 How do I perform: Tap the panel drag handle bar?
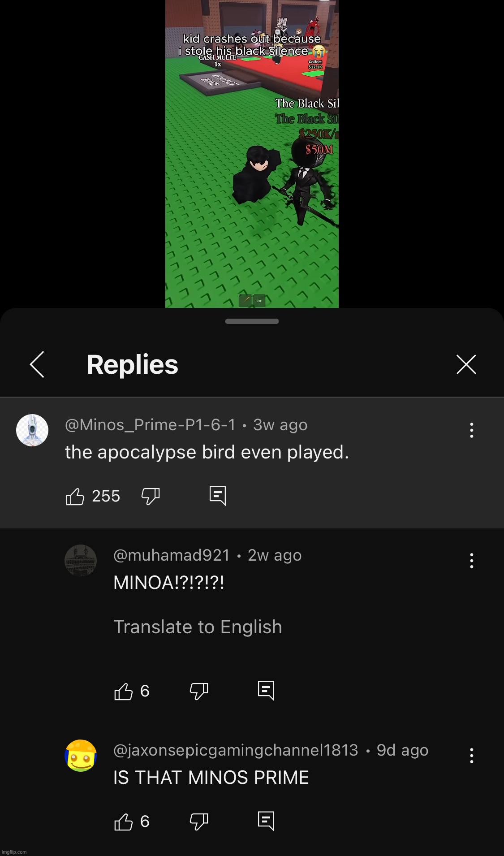click(x=252, y=321)
